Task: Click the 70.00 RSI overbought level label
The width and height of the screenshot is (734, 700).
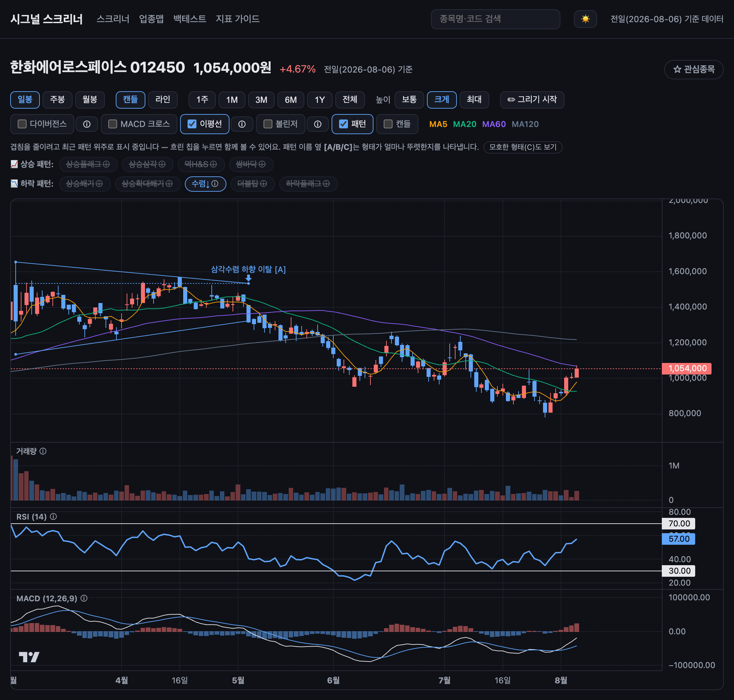Action: click(679, 524)
